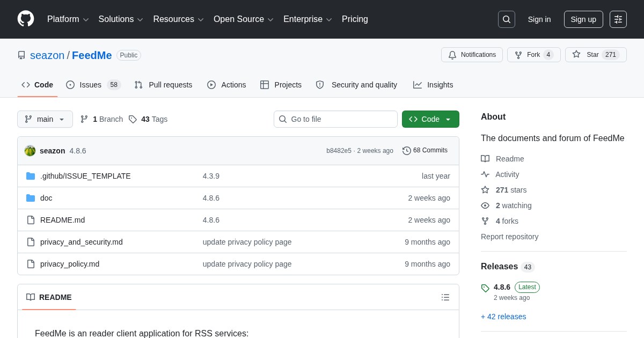Expand the Open Source menu
This screenshot has height=338, width=644.
click(244, 19)
